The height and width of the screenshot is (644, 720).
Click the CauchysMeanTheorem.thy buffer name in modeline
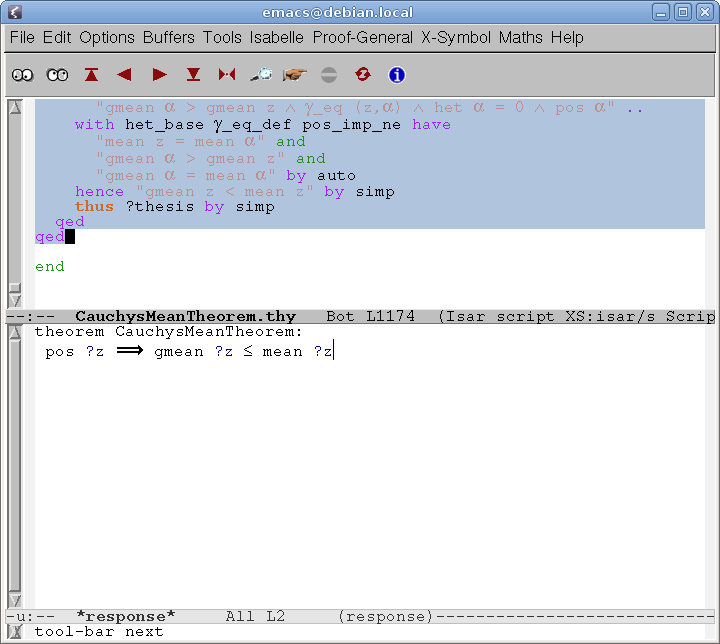tap(185, 316)
